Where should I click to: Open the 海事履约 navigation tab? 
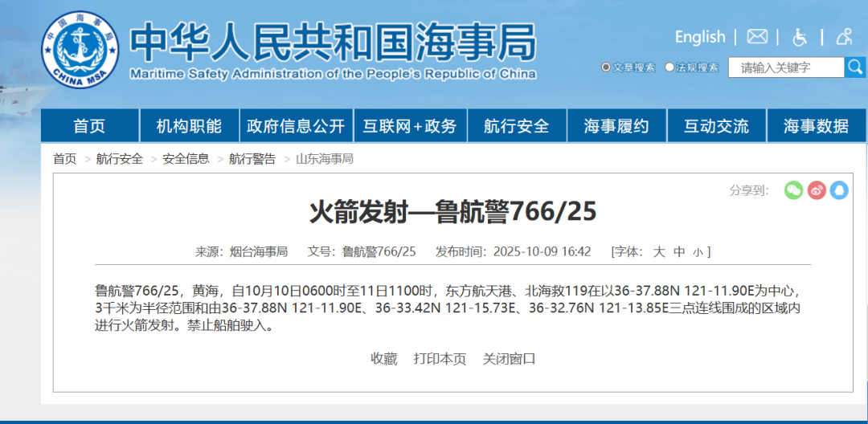616,125
